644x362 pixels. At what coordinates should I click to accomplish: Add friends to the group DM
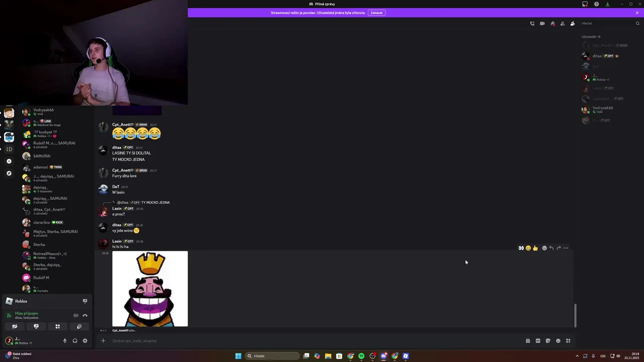pos(562,24)
